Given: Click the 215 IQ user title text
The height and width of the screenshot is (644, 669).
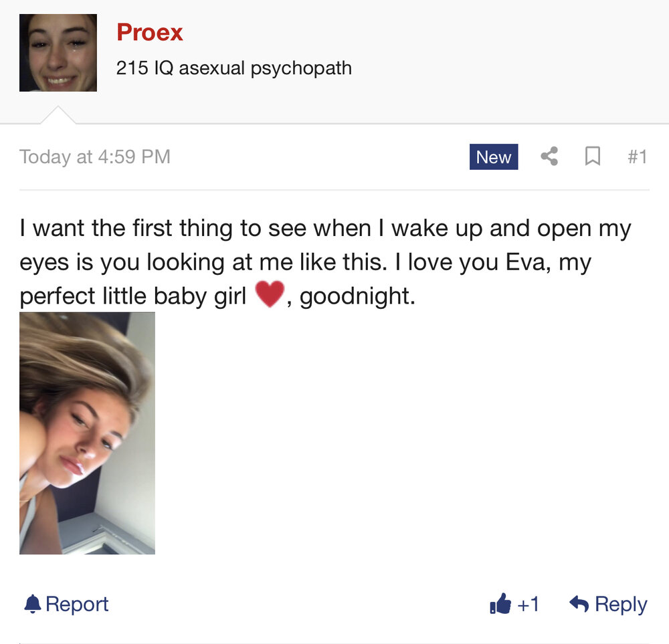Looking at the screenshot, I should [x=233, y=68].
